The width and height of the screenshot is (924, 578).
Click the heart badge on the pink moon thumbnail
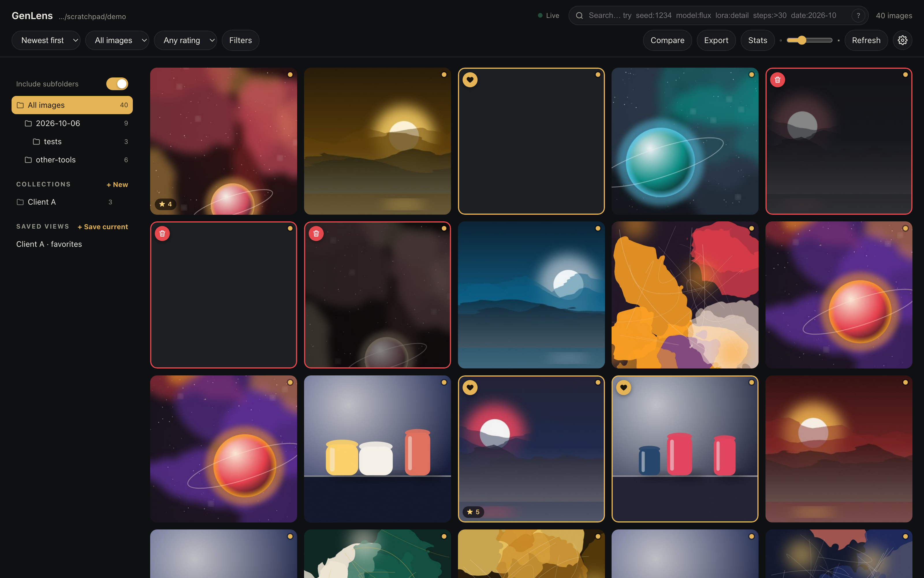pos(470,388)
